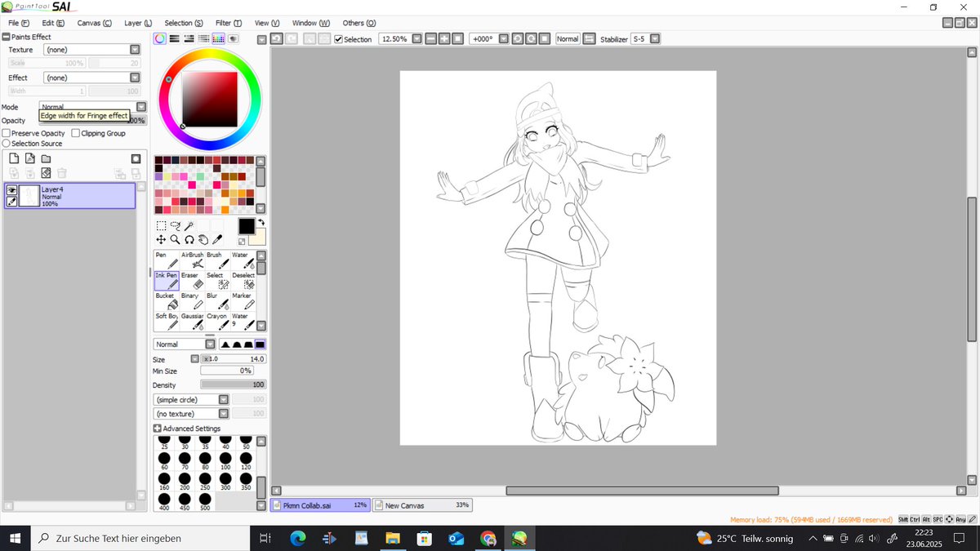980x551 pixels.
Task: Click the horizontal canvas scrollbar
Action: 643,489
